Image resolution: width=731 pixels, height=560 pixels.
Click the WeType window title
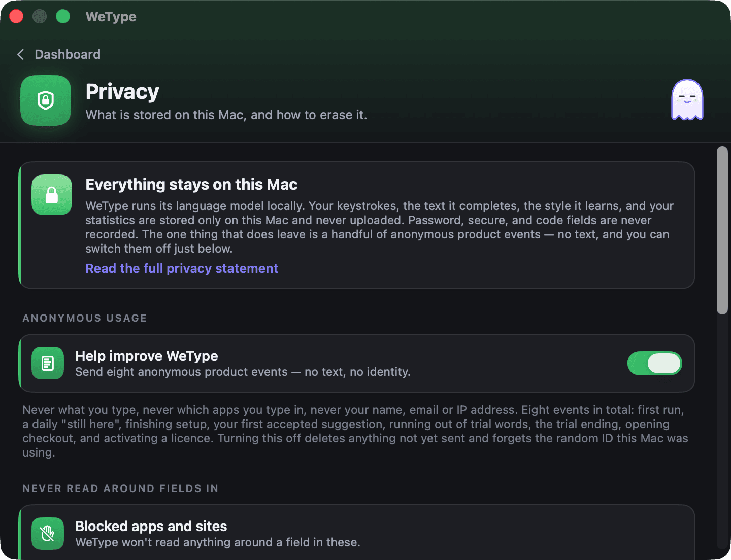tap(111, 17)
